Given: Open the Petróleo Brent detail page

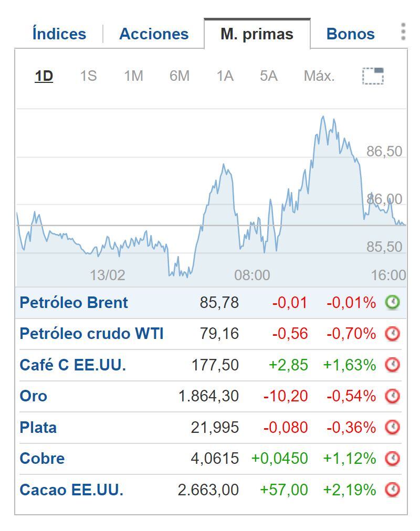Looking at the screenshot, I should (x=73, y=303).
